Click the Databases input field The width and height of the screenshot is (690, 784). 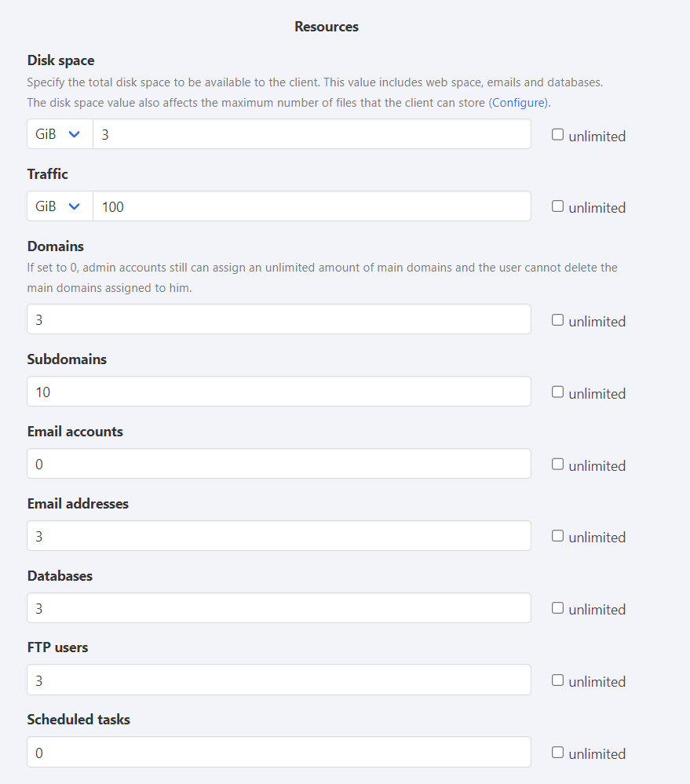point(279,608)
